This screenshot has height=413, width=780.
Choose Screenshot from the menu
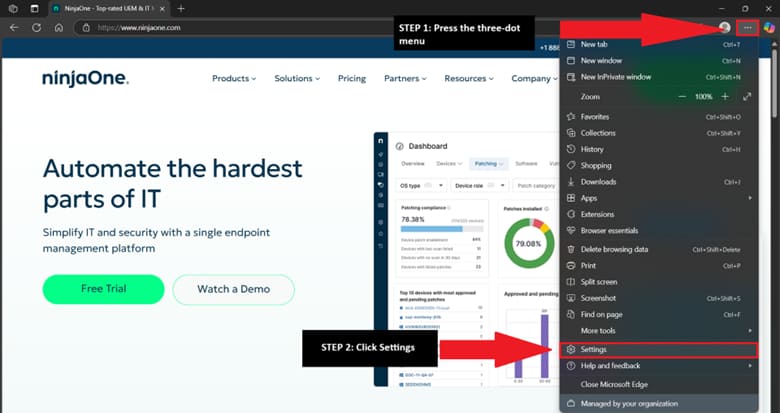(659, 299)
